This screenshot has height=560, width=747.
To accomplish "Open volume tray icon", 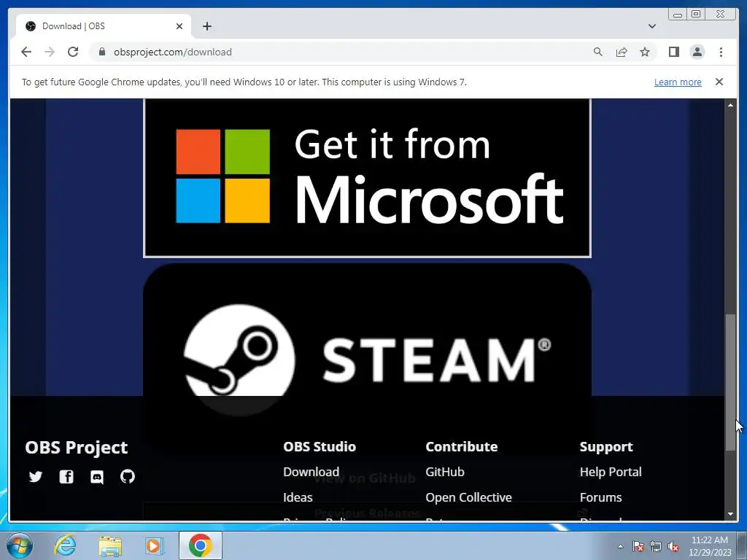I will pos(673,546).
